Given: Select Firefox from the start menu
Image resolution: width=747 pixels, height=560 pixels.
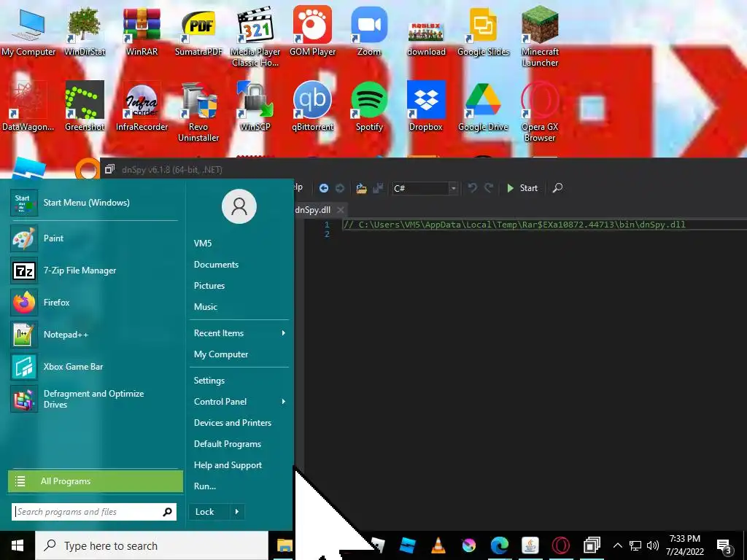Looking at the screenshot, I should (x=94, y=303).
